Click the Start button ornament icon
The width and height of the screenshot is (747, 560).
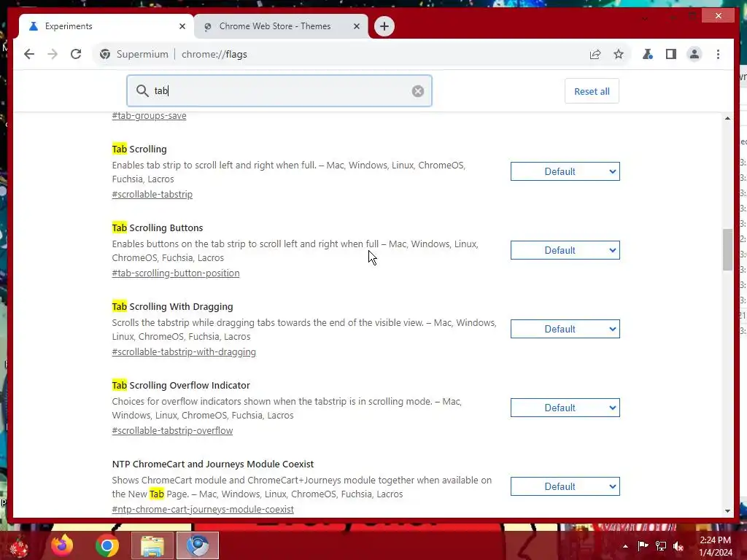pos(18,547)
